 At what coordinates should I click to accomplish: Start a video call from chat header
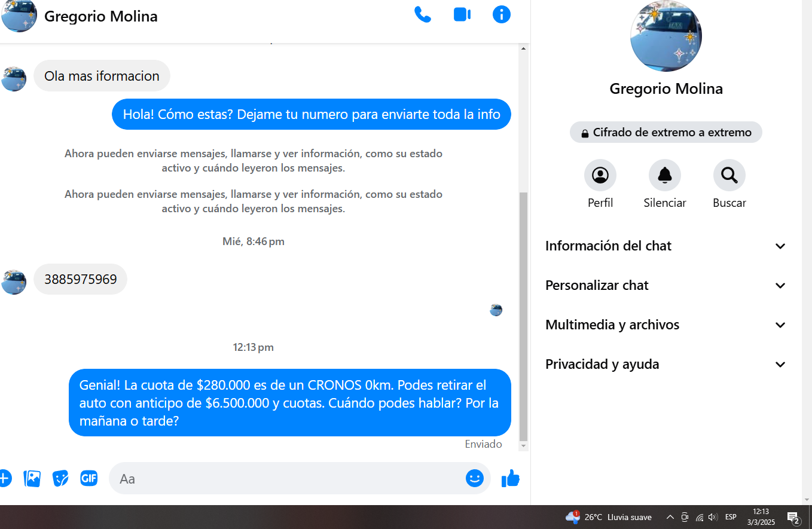point(462,15)
